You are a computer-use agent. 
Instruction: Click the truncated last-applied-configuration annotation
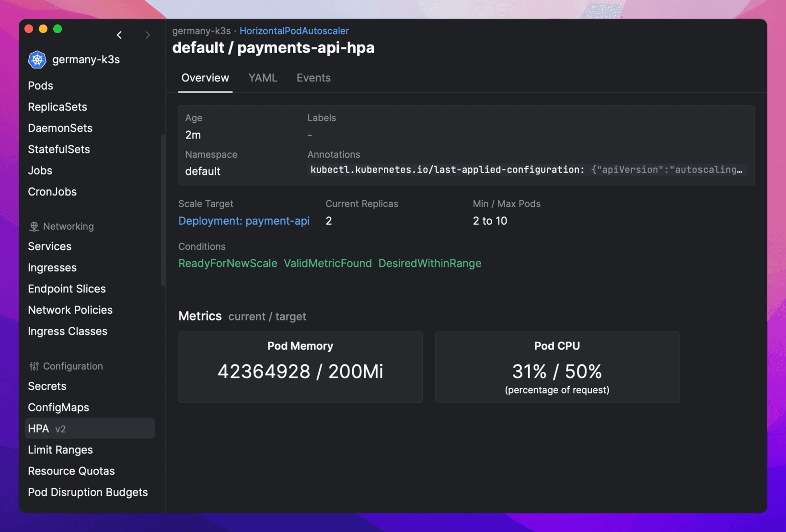525,170
